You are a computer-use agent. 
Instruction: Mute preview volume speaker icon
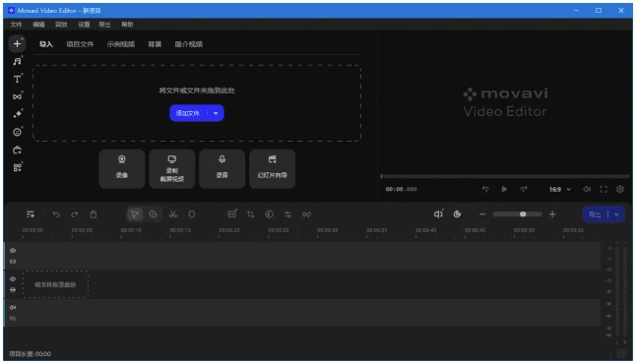pyautogui.click(x=587, y=189)
